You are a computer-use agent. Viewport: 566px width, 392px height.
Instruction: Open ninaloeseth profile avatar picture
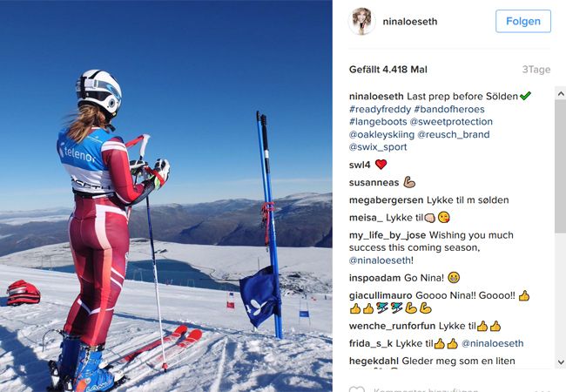point(361,21)
